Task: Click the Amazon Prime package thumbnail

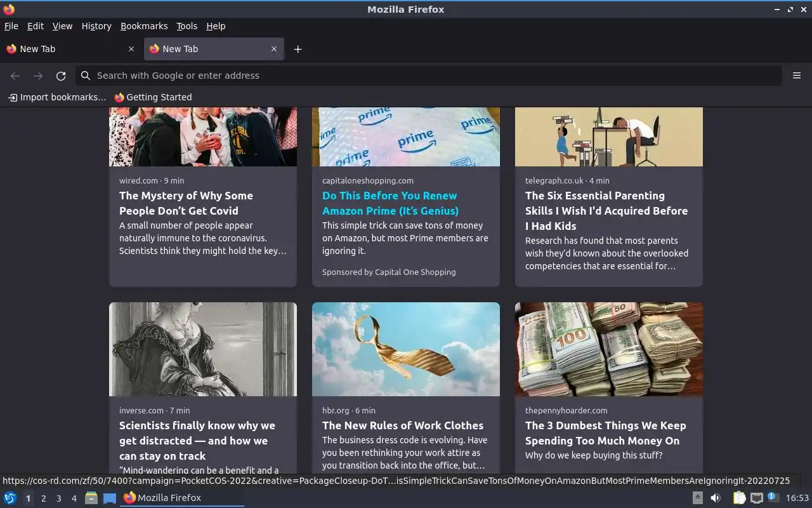Action: click(x=406, y=137)
